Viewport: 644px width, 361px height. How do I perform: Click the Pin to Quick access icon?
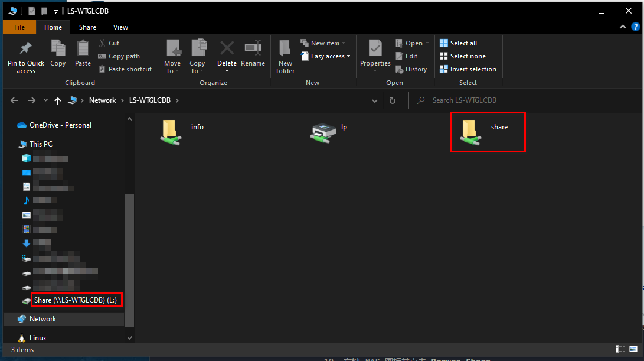(x=25, y=48)
